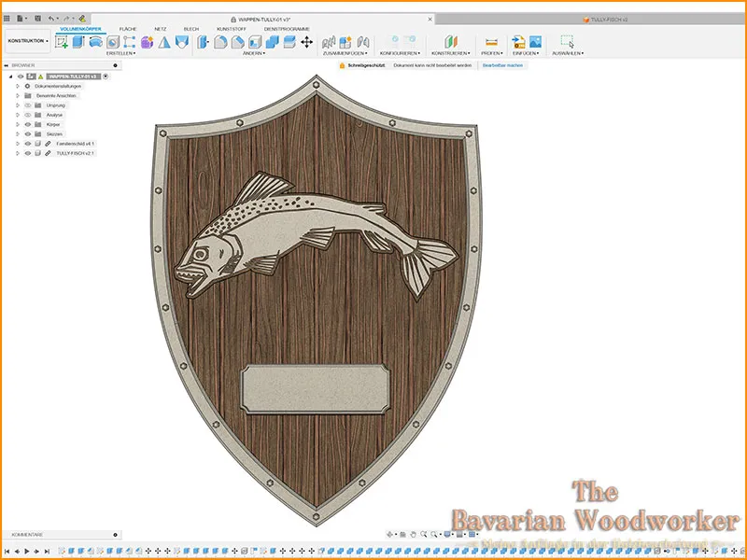Image resolution: width=747 pixels, height=560 pixels.
Task: Open the PRÜFEN dropdown menu
Action: pyautogui.click(x=492, y=53)
